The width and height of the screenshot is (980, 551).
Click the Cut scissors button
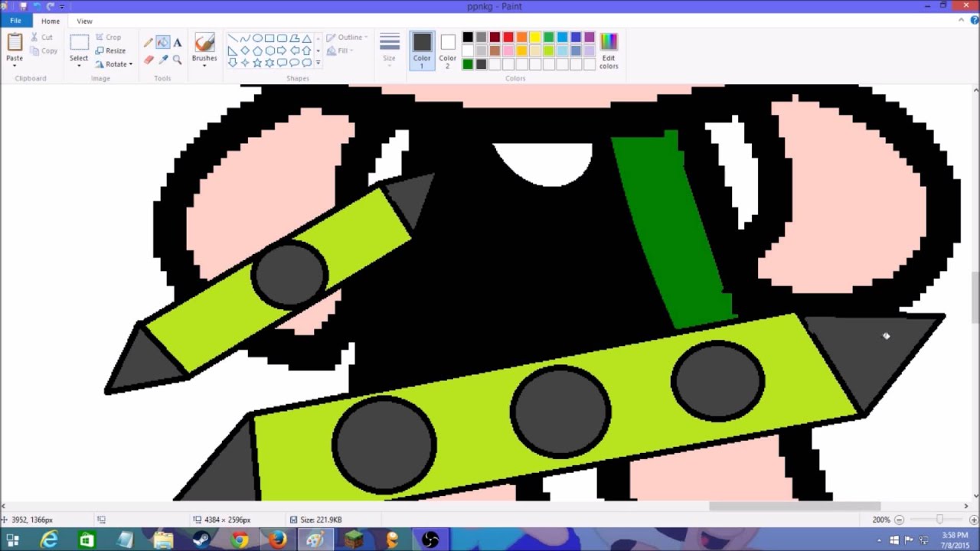tap(42, 37)
